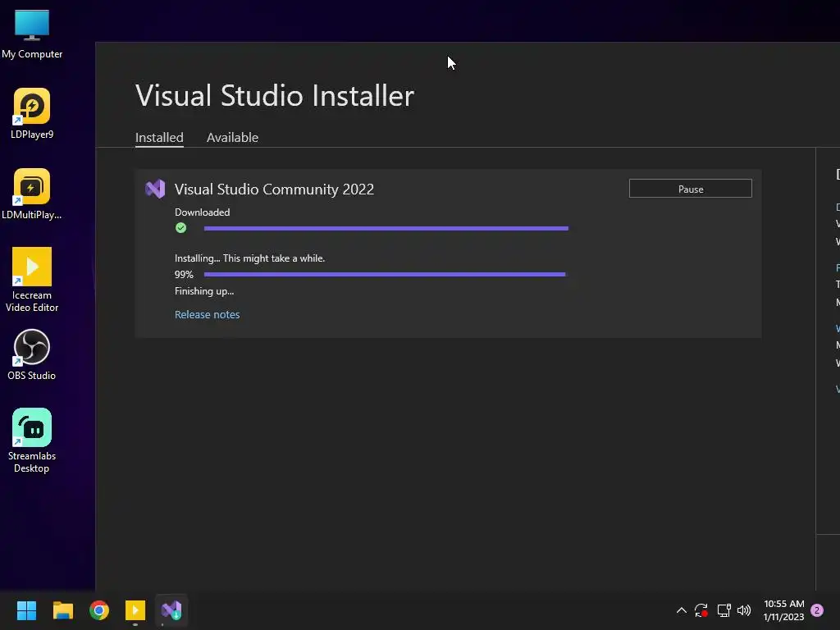Click the 'Finishing up...' status text
Image resolution: width=840 pixels, height=630 pixels.
click(204, 291)
